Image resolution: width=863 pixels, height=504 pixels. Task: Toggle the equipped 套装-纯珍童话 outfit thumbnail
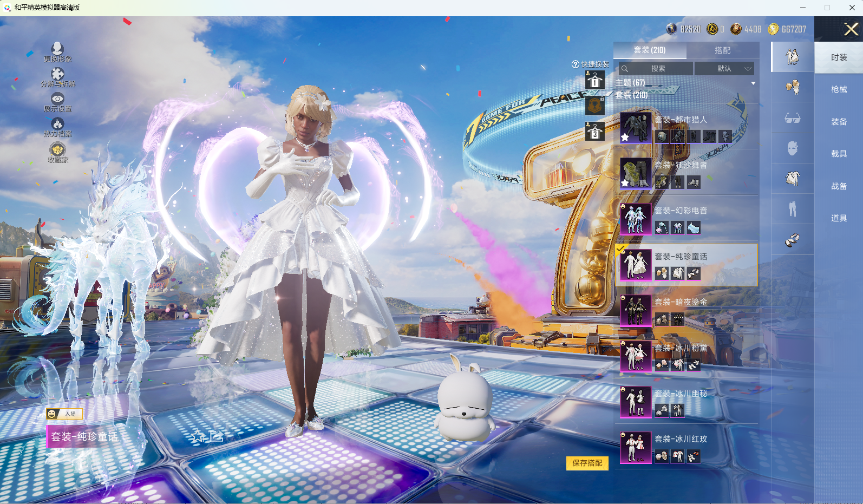point(636,265)
